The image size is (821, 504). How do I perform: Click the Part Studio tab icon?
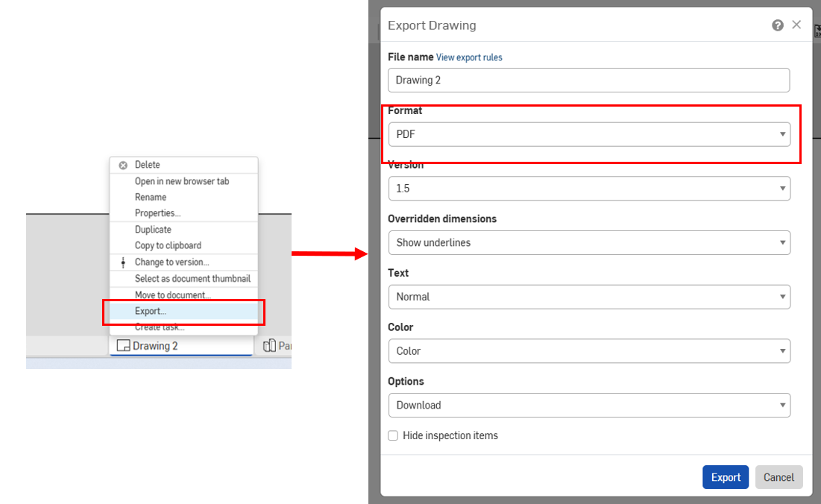coord(269,346)
